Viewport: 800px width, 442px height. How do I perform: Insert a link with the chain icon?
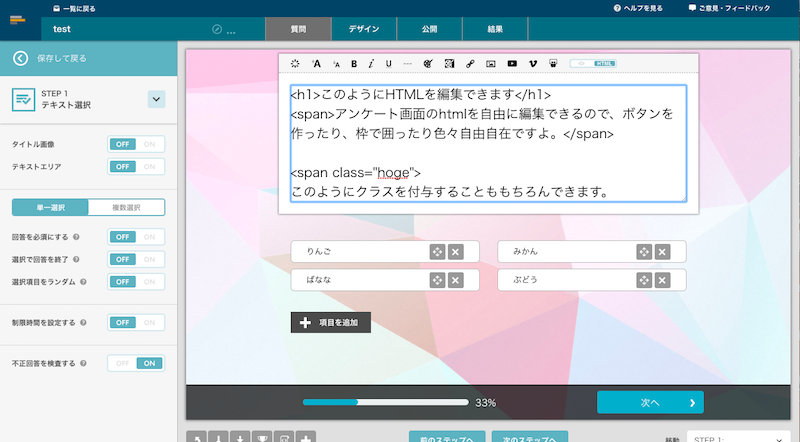click(470, 63)
